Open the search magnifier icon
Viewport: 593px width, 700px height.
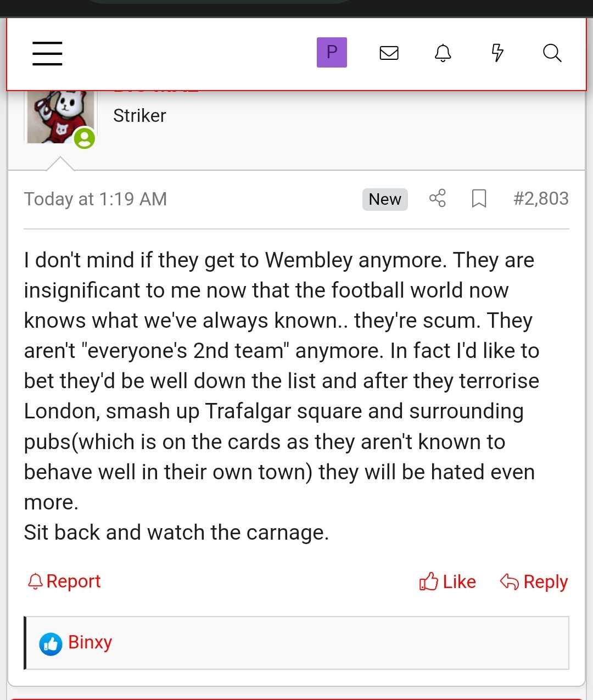coord(552,53)
